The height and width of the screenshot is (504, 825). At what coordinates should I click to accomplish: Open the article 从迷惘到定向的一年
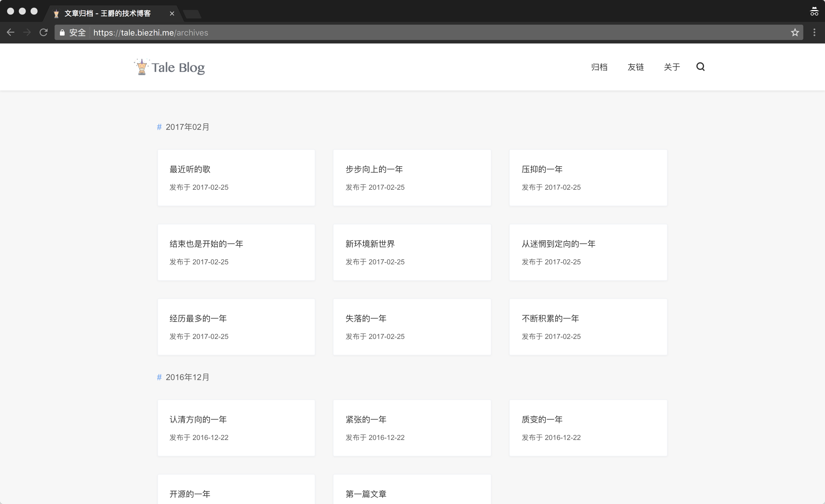point(558,244)
